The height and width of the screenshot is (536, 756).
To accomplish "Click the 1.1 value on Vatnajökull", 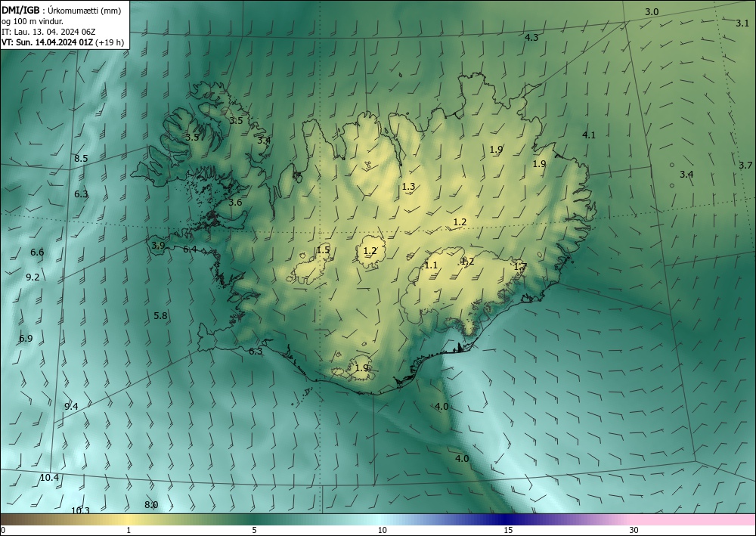I will coord(431,265).
